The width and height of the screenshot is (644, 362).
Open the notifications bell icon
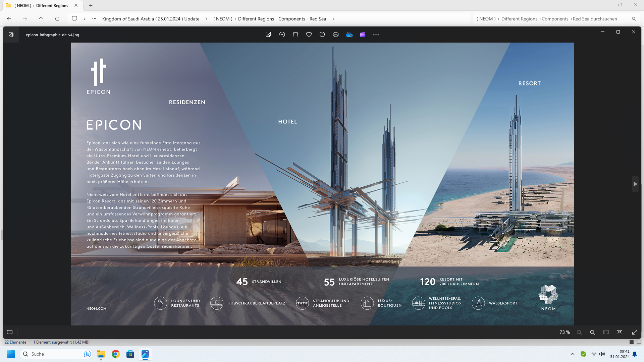pyautogui.click(x=635, y=354)
